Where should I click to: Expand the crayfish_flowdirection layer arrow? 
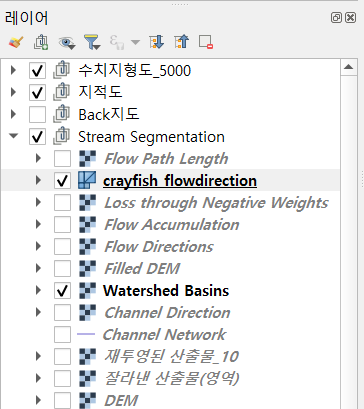[x=38, y=180]
